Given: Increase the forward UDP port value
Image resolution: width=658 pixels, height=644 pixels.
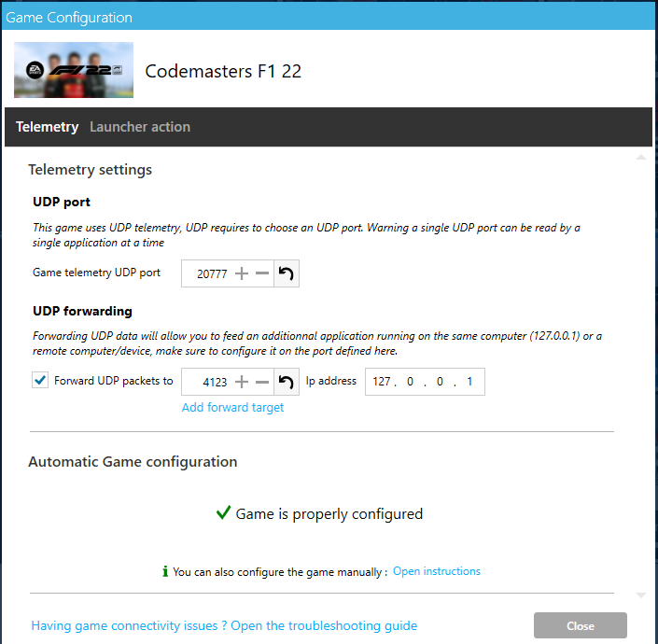Looking at the screenshot, I should (241, 382).
